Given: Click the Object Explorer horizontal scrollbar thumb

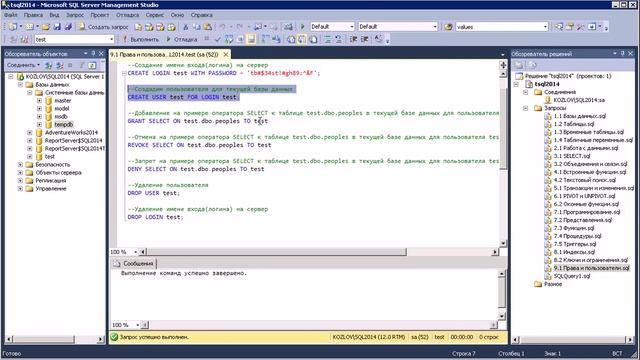Looking at the screenshot, I should [44, 339].
